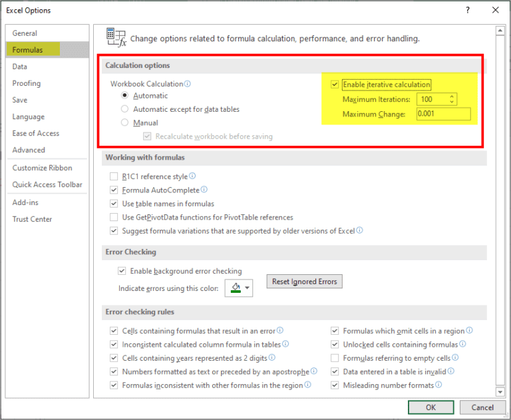Click info icon next to Formula AutoComplete
Screen dimensions: 511x420
(x=204, y=190)
